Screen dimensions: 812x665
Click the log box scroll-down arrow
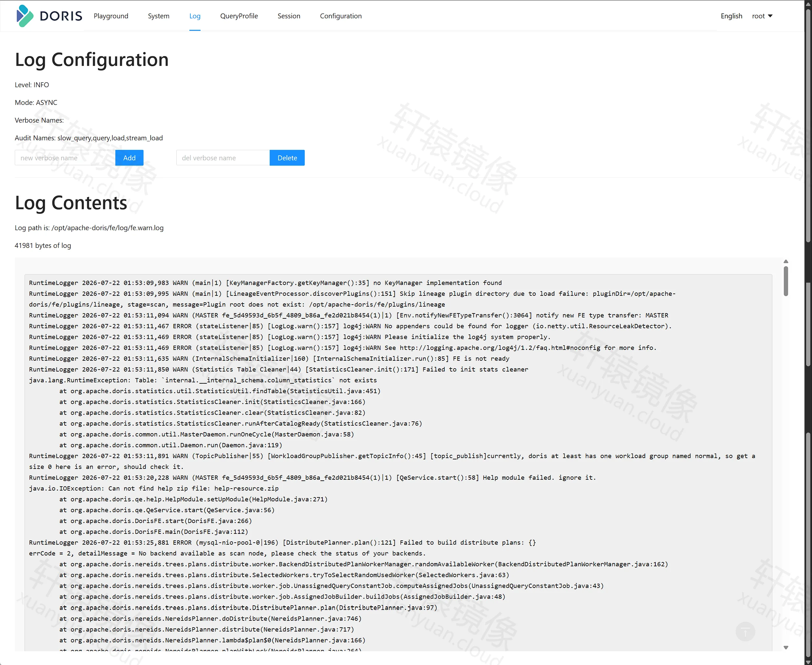[785, 647]
